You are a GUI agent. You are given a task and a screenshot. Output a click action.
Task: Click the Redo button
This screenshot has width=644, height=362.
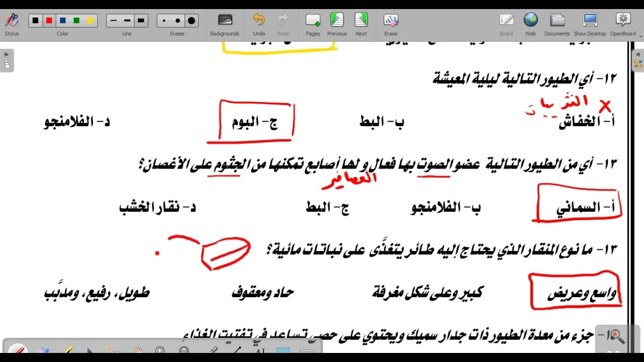tap(283, 24)
